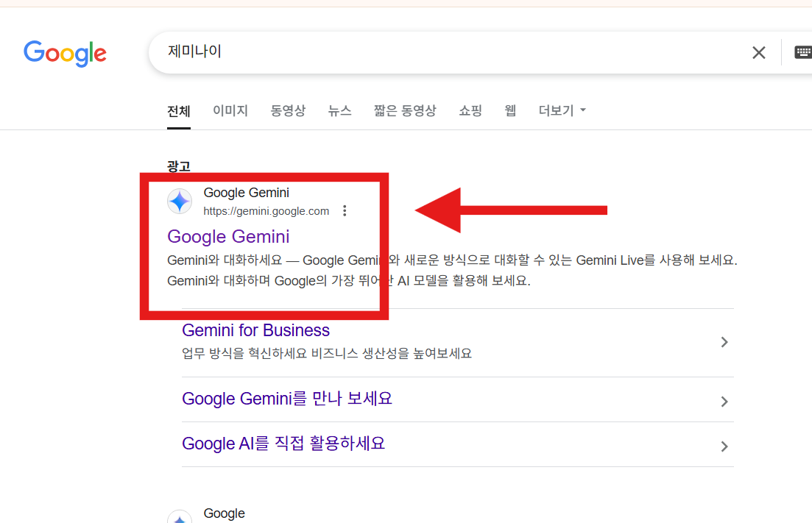Open the Google Gemini ad headline link
812x523 pixels.
pyautogui.click(x=228, y=236)
